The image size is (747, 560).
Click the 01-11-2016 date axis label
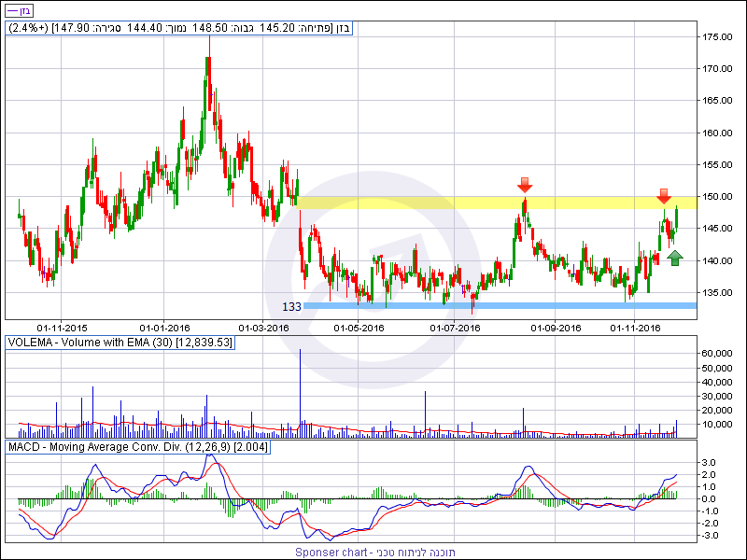click(635, 328)
